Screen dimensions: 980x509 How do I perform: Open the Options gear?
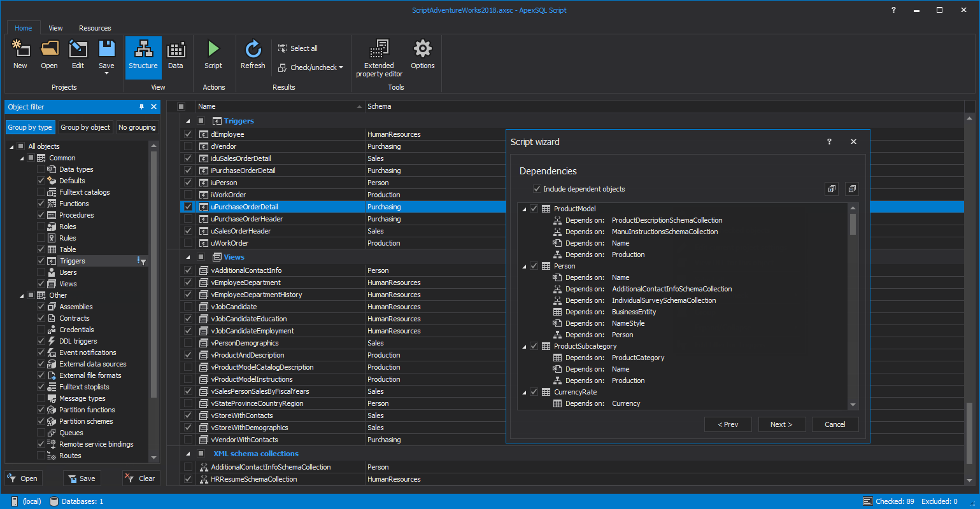[423, 55]
